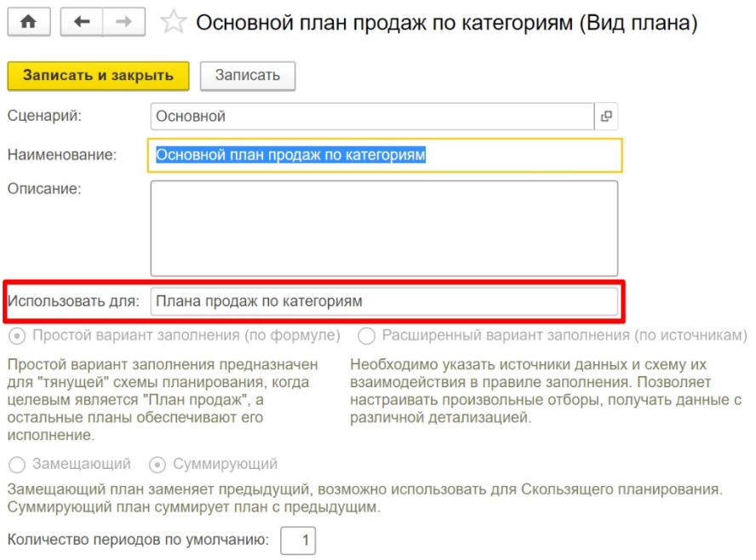
Task: Click the Home icon
Action: (28, 23)
